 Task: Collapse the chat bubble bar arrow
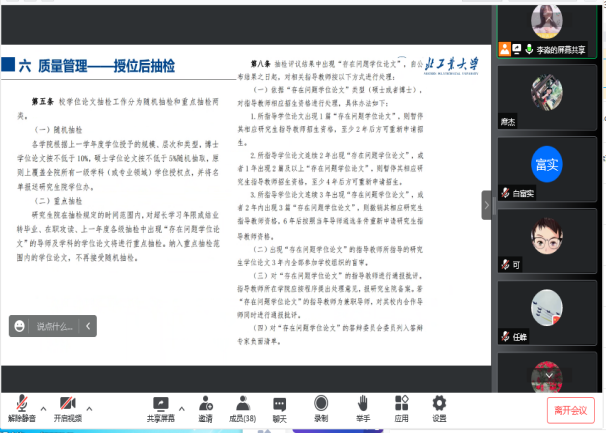coord(88,326)
